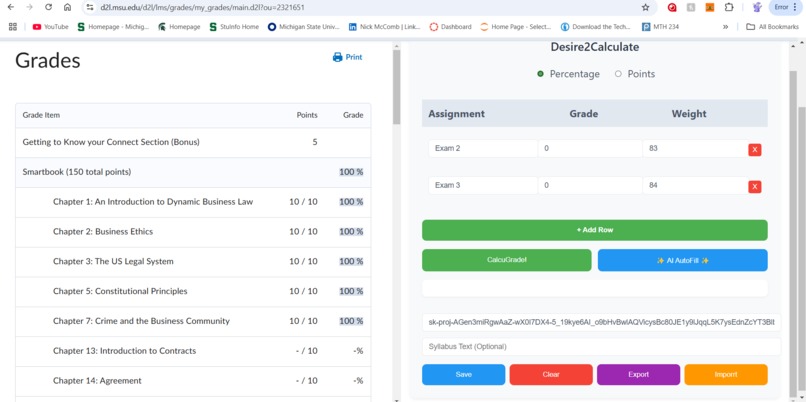Click the Exam 3 weight field showing 84

695,186
